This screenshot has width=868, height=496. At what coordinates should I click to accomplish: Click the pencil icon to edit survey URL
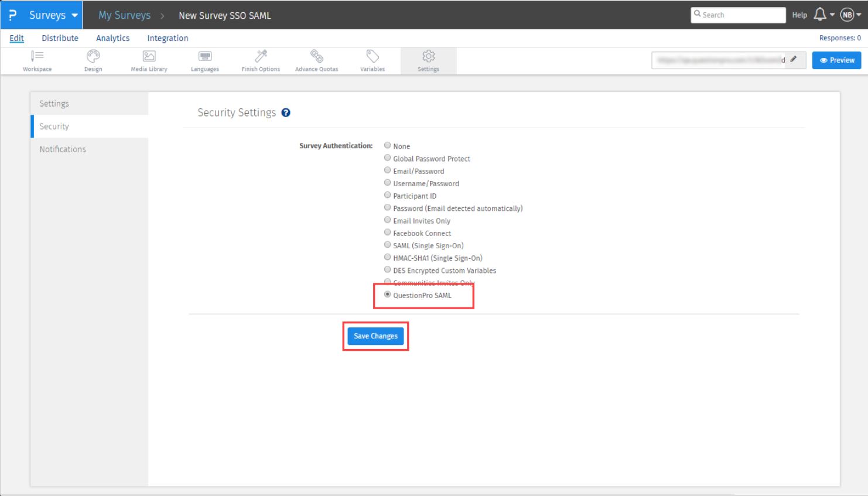[x=794, y=60]
